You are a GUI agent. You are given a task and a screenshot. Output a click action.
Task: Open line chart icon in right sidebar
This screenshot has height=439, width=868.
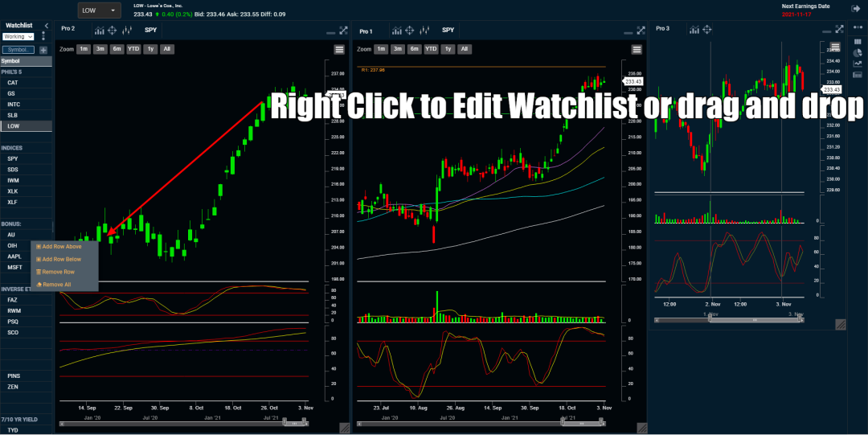858,64
